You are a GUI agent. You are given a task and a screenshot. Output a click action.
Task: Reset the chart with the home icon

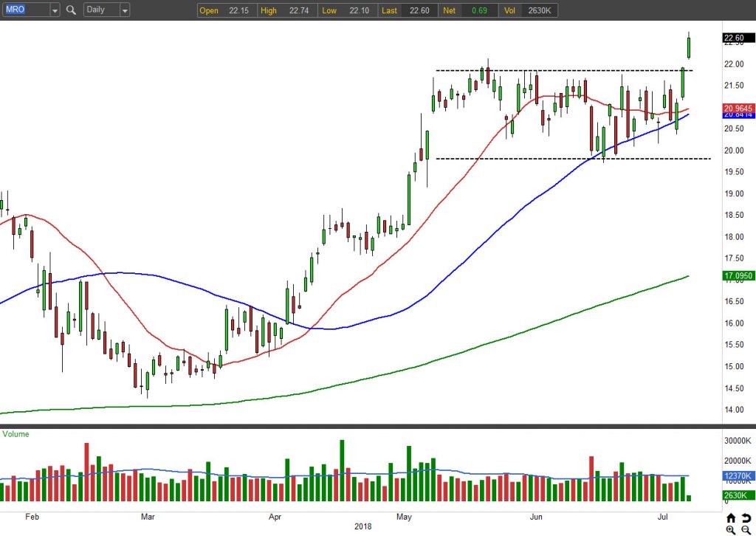coord(731,518)
